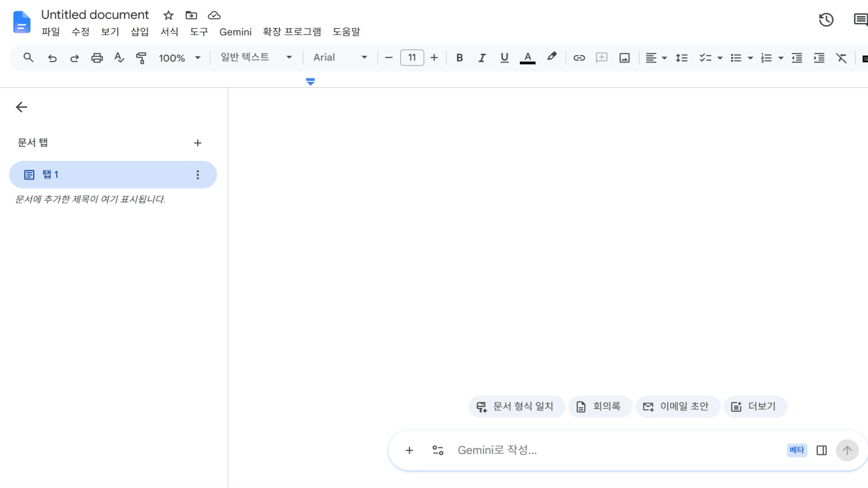Viewport: 868px width, 488px height.
Task: Toggle numbered list
Action: pyautogui.click(x=766, y=58)
